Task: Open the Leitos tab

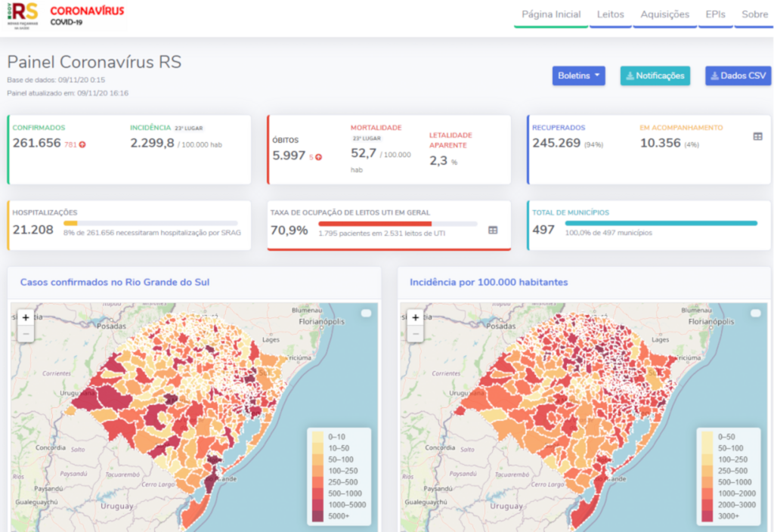Action: 611,14
